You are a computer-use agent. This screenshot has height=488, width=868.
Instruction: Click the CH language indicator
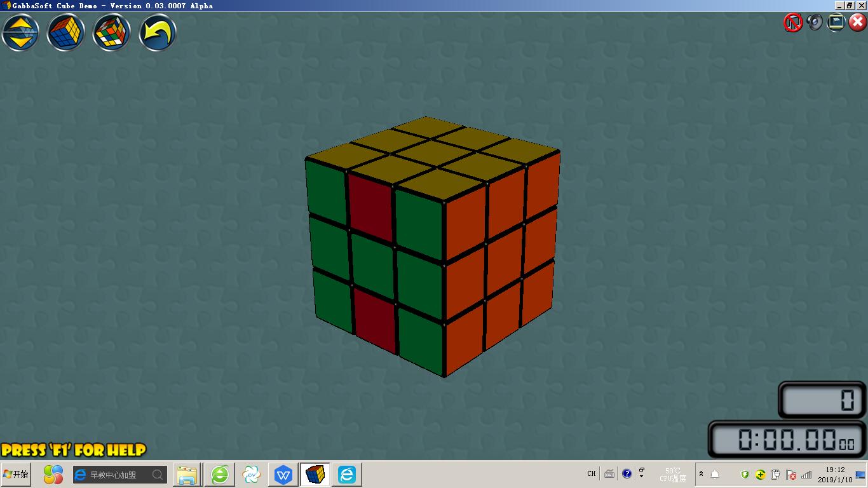tap(592, 473)
